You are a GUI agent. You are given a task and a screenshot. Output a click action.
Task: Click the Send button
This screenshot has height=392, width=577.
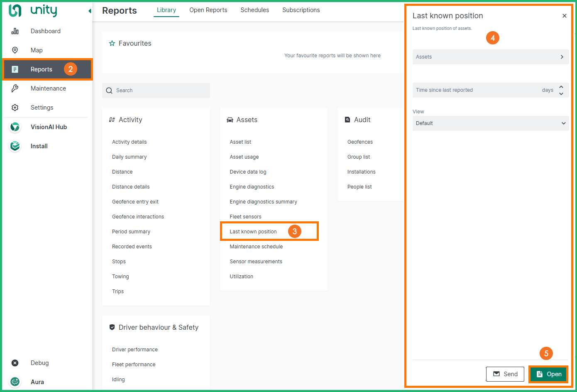tap(505, 374)
